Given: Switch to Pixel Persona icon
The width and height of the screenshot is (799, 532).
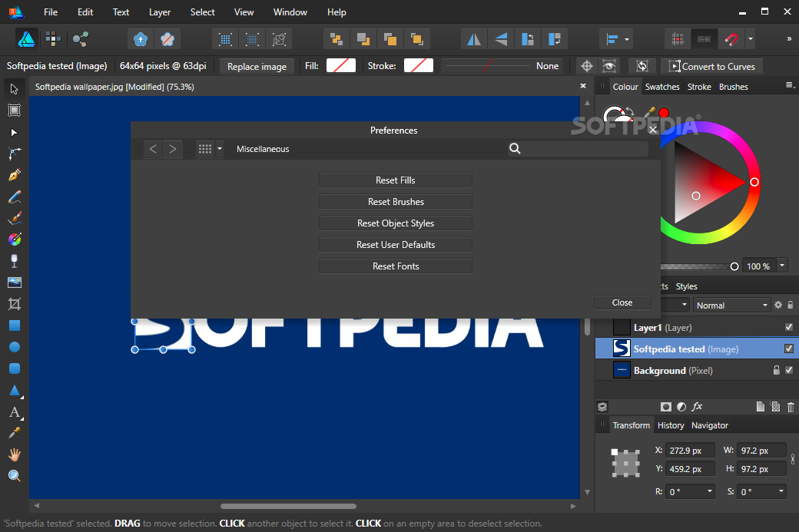Looking at the screenshot, I should [x=53, y=39].
